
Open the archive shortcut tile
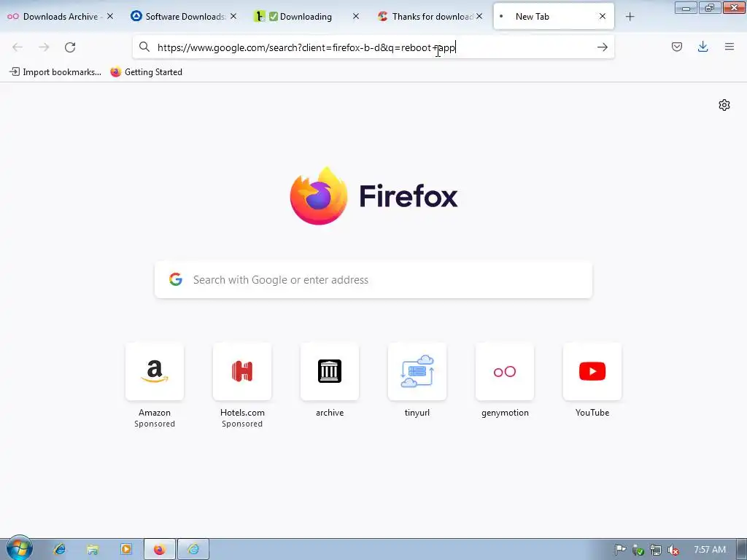[x=330, y=371]
